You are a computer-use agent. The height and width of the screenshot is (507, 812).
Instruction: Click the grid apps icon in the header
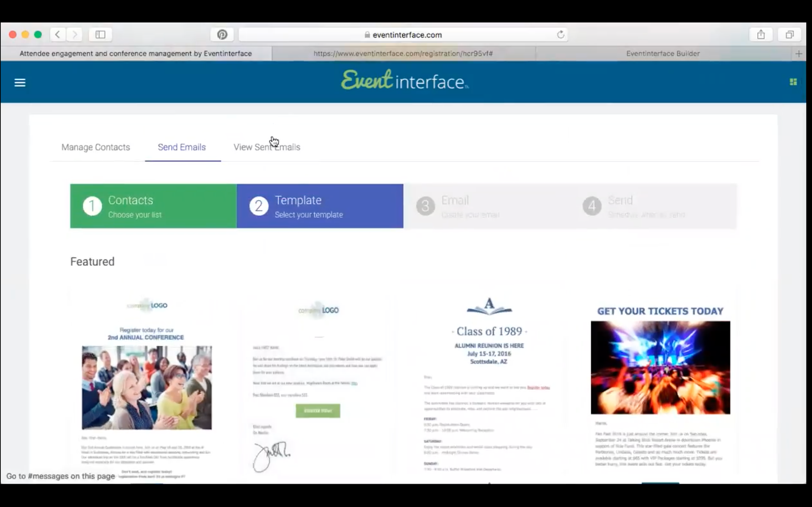793,82
